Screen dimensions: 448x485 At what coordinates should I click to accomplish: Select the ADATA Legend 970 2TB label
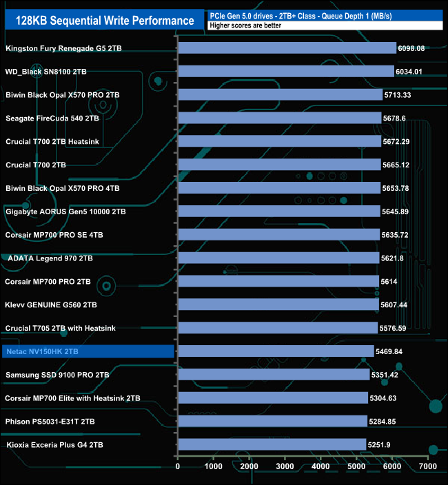tap(50, 258)
